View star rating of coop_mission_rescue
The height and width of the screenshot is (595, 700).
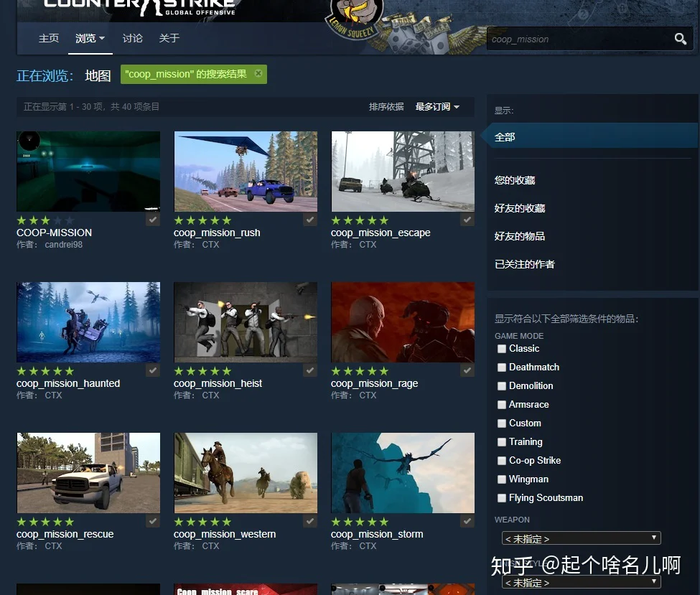pyautogui.click(x=45, y=523)
